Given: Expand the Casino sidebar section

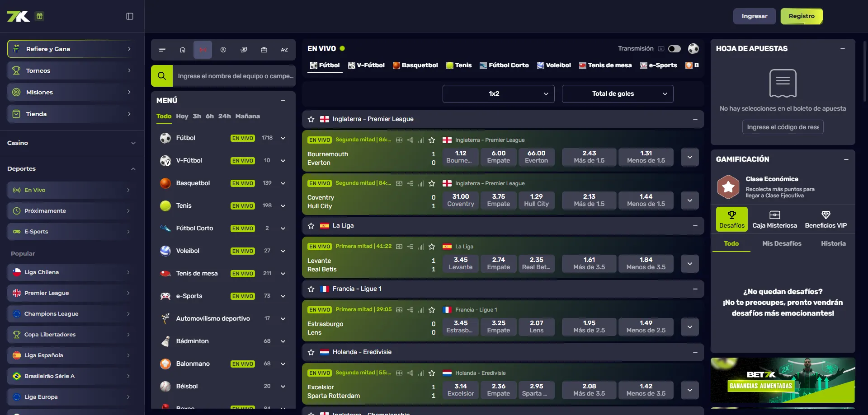Looking at the screenshot, I should [x=133, y=143].
